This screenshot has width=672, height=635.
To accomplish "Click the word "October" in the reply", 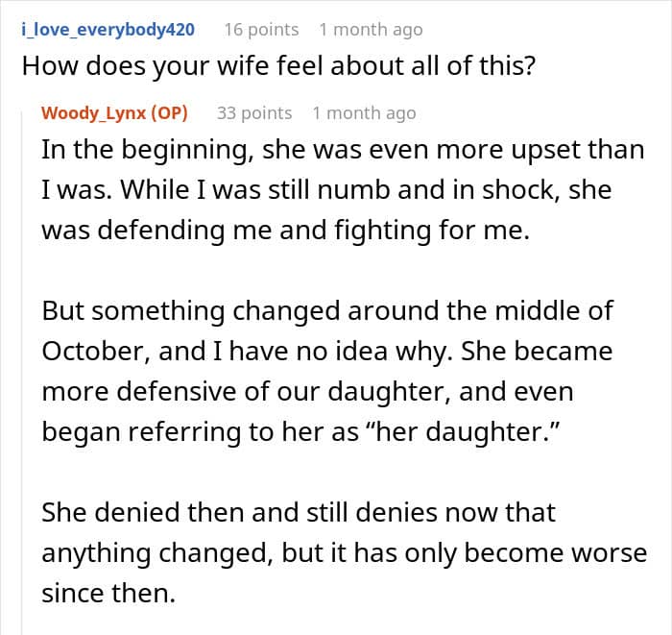I will (94, 352).
